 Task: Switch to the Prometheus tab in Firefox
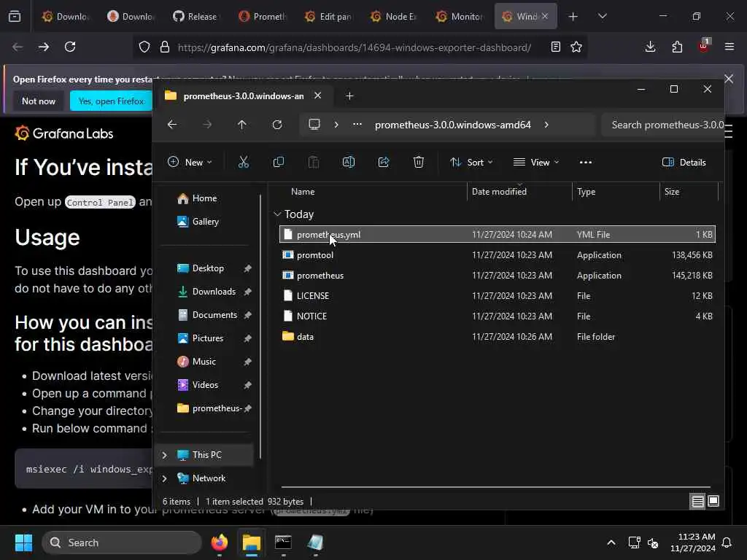(262, 17)
